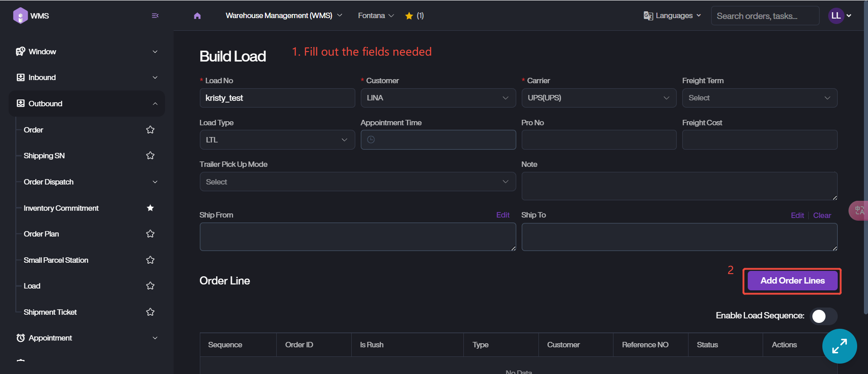Collapse the sidebar with menu fold icon
This screenshot has width=868, height=374.
point(155,16)
